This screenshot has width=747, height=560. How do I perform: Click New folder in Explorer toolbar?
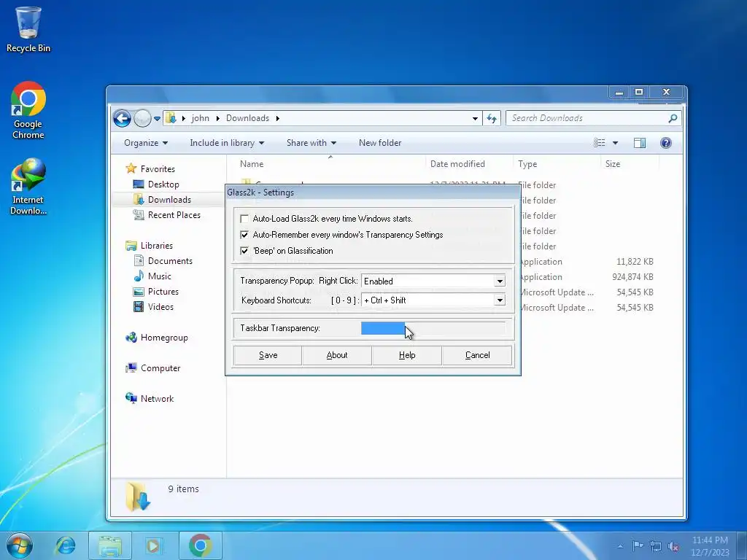click(379, 143)
